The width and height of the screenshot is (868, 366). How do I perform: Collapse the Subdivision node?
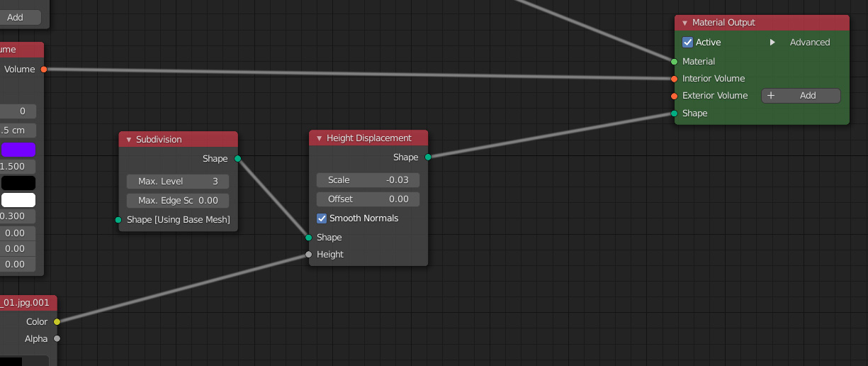point(129,140)
